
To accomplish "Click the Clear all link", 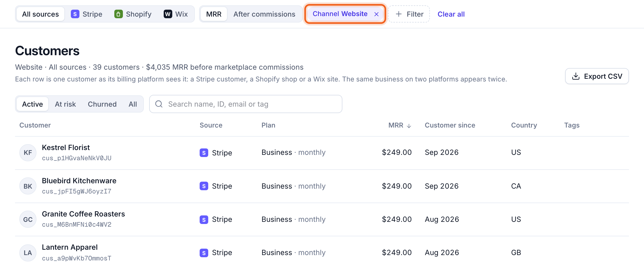I will pos(451,14).
